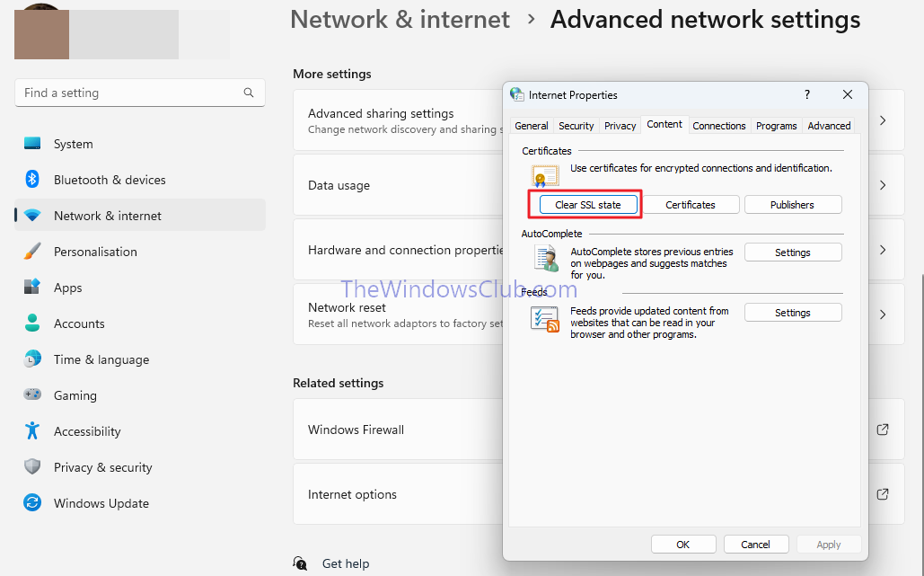Switch to the Advanced tab
This screenshot has width=924, height=576.
tap(829, 126)
